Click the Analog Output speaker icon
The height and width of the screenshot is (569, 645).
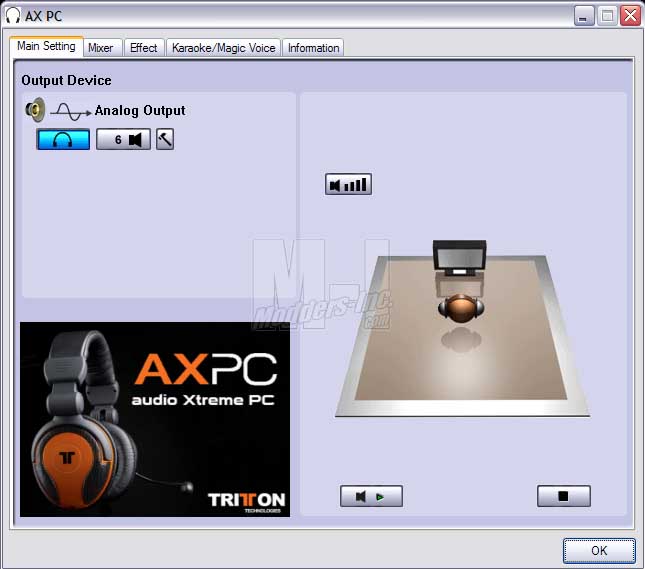click(x=35, y=110)
